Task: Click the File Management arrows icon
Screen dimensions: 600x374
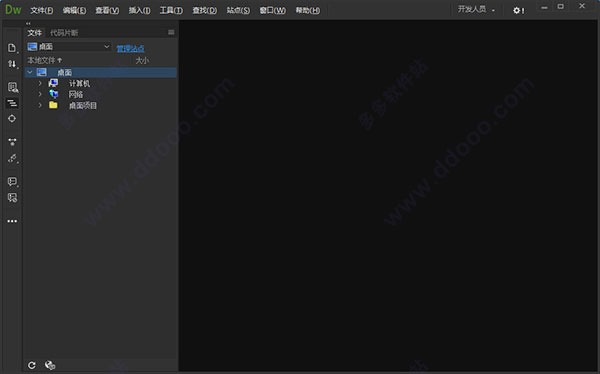Action: [12, 64]
